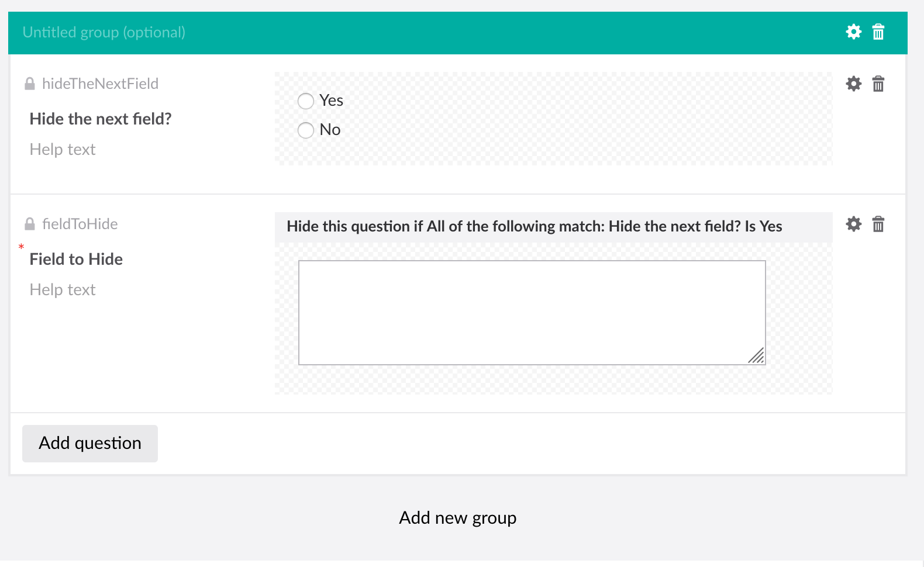Click Add new group

pos(457,517)
